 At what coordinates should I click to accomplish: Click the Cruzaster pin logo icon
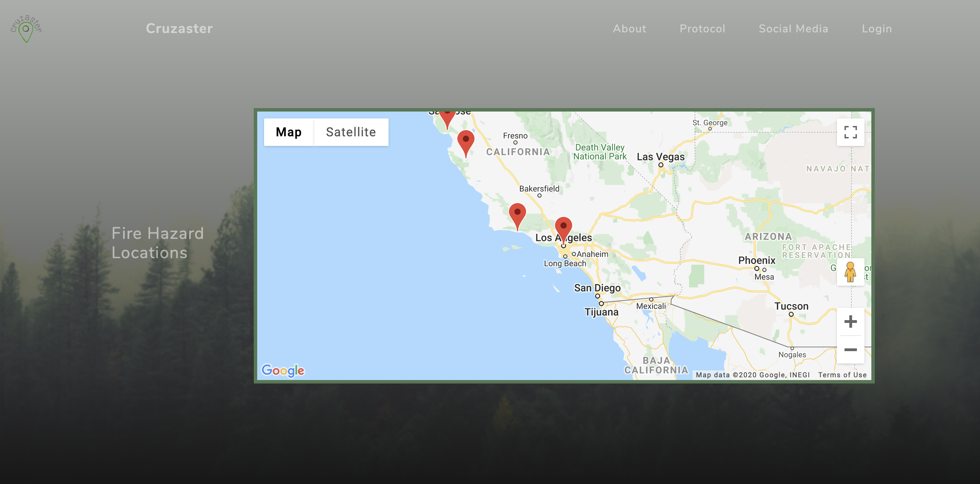coord(26,29)
